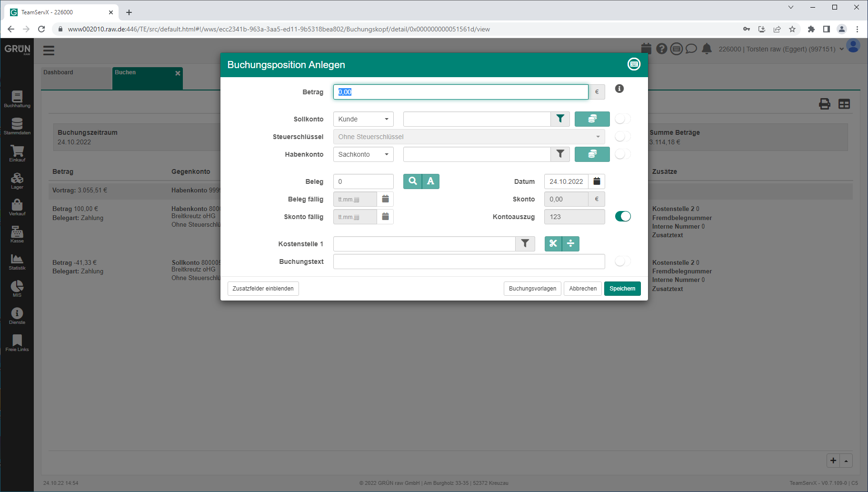The height and width of the screenshot is (492, 868).
Task: Switch to the Dashboard tab
Action: coord(59,72)
